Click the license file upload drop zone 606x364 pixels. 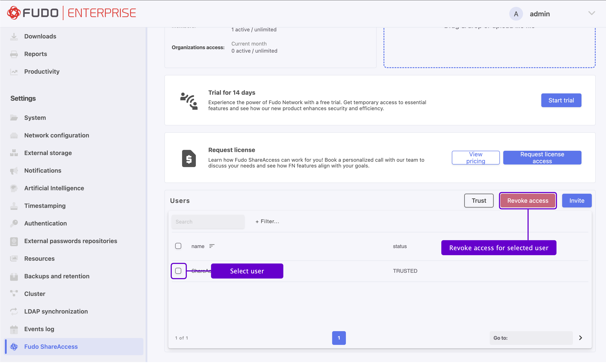(x=489, y=48)
